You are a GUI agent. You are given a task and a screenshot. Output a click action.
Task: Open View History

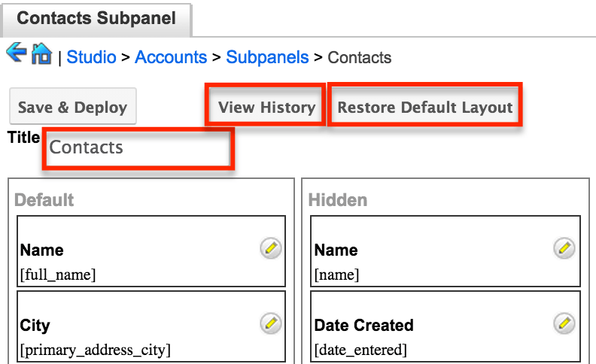coord(266,107)
